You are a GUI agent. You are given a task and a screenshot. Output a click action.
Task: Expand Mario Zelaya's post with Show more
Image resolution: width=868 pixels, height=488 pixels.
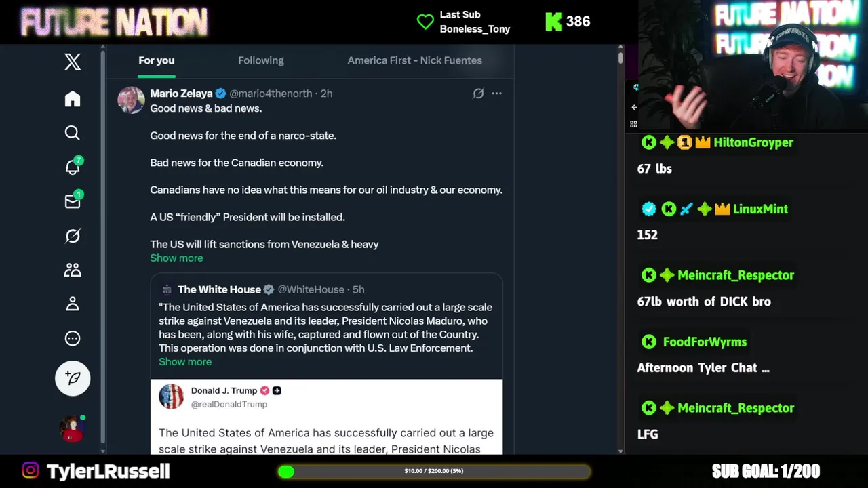(x=176, y=258)
